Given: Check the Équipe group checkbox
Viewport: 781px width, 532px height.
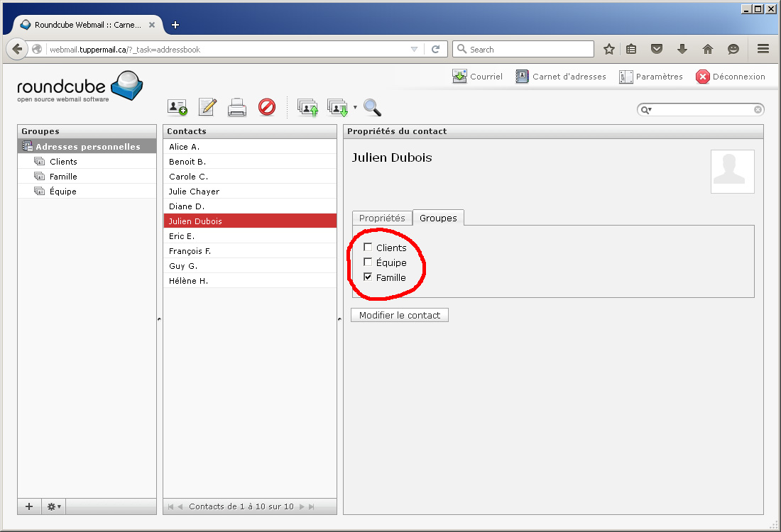Looking at the screenshot, I should [x=368, y=262].
